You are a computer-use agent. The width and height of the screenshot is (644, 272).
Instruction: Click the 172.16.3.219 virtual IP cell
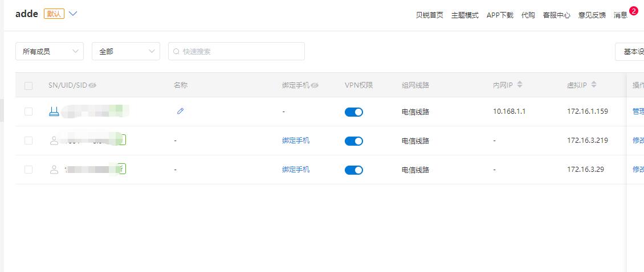588,141
